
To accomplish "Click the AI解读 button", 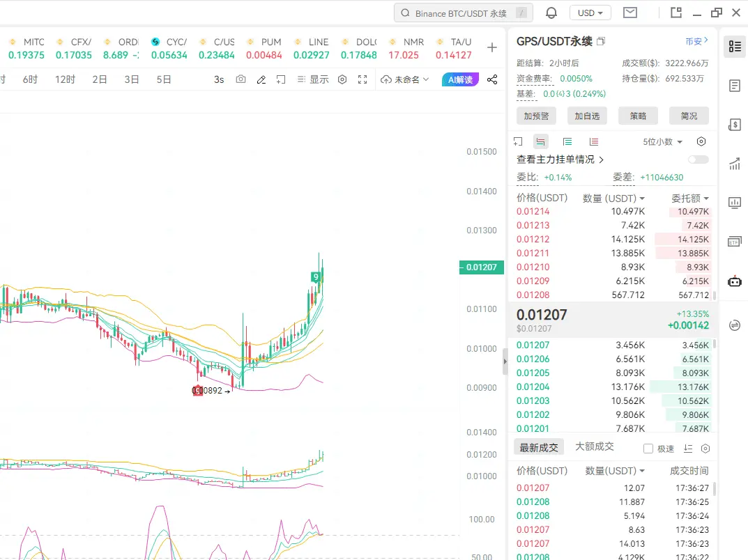I will (460, 79).
